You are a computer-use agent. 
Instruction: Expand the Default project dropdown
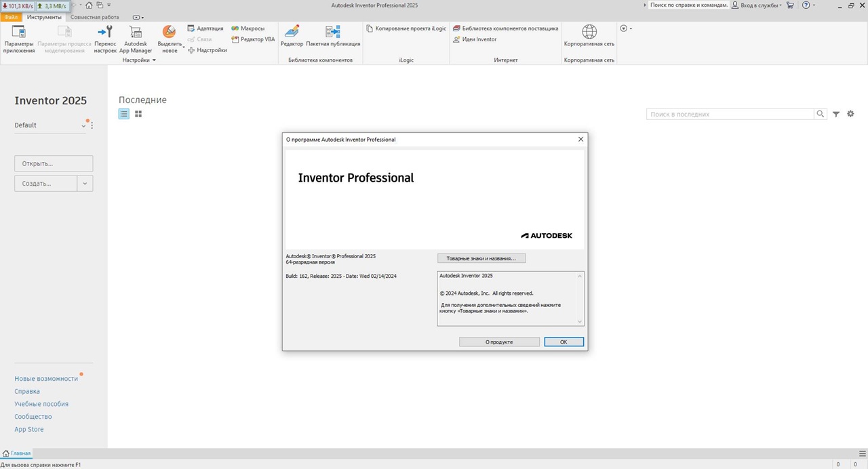(x=84, y=125)
